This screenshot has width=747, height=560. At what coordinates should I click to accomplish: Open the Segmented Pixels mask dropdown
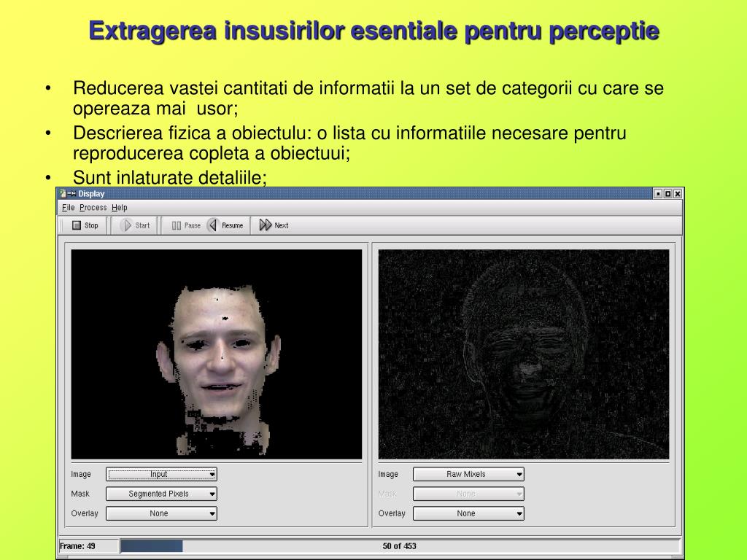[x=161, y=494]
